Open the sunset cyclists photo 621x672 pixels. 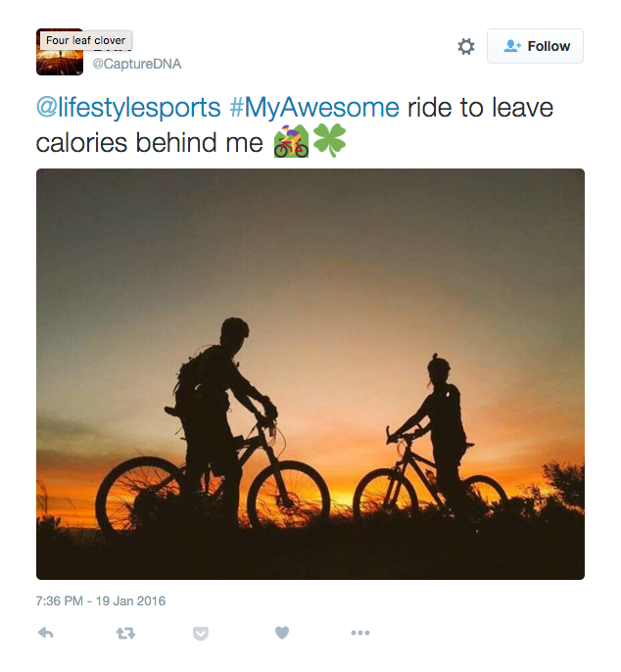pyautogui.click(x=310, y=374)
